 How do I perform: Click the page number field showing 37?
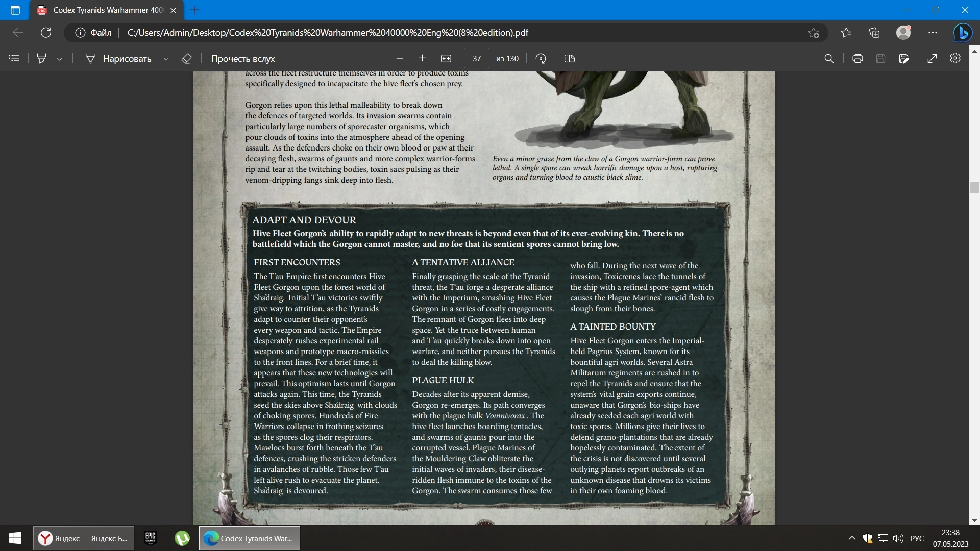click(x=477, y=59)
